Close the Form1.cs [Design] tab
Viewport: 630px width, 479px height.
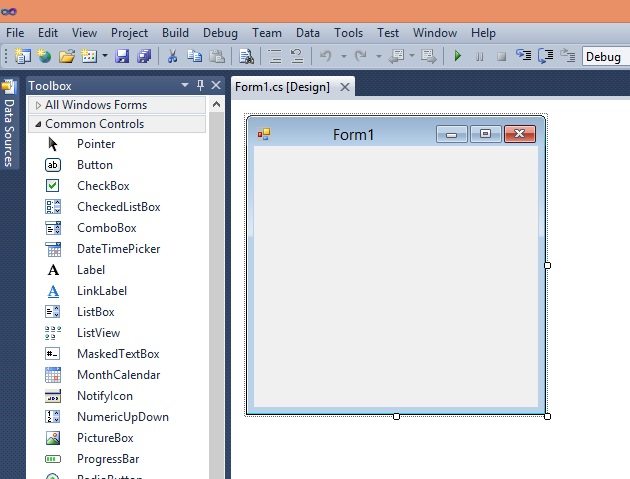point(345,87)
